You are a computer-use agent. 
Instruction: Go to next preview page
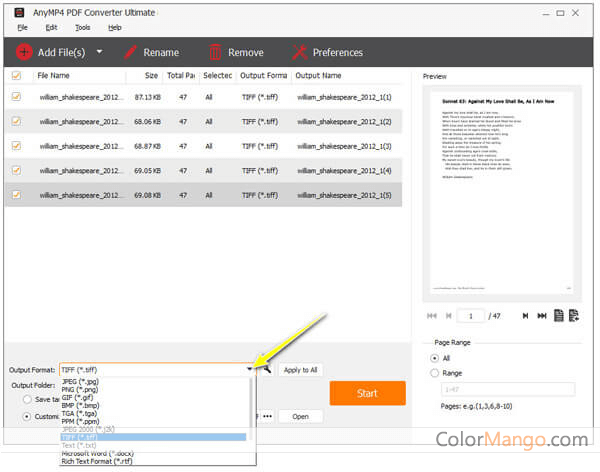524,316
